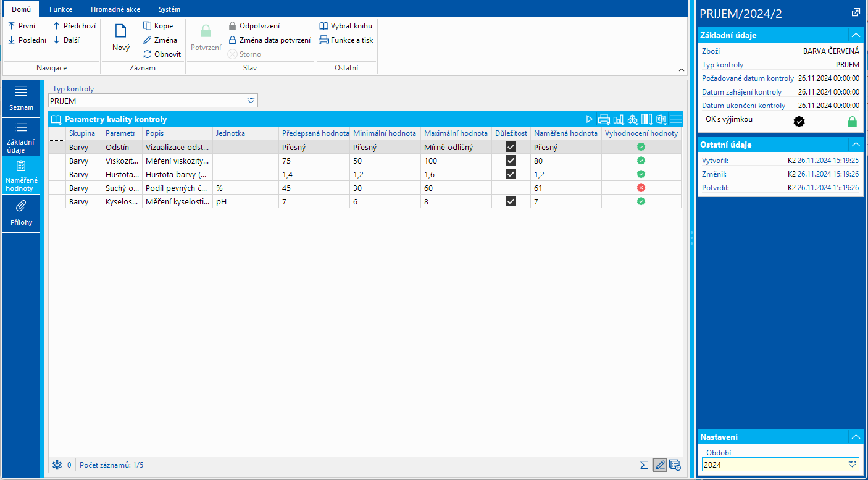The image size is (868, 480).
Task: Open Změna data potvrzení
Action: [x=269, y=40]
